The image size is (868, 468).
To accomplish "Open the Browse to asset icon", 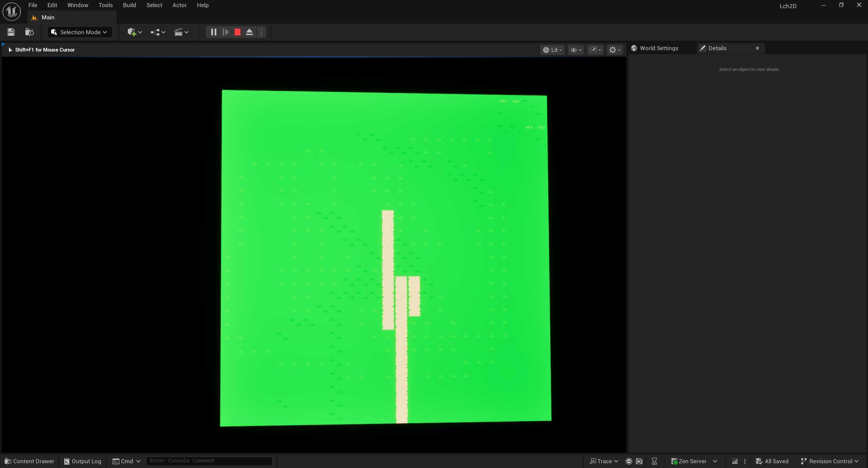I will coord(29,32).
